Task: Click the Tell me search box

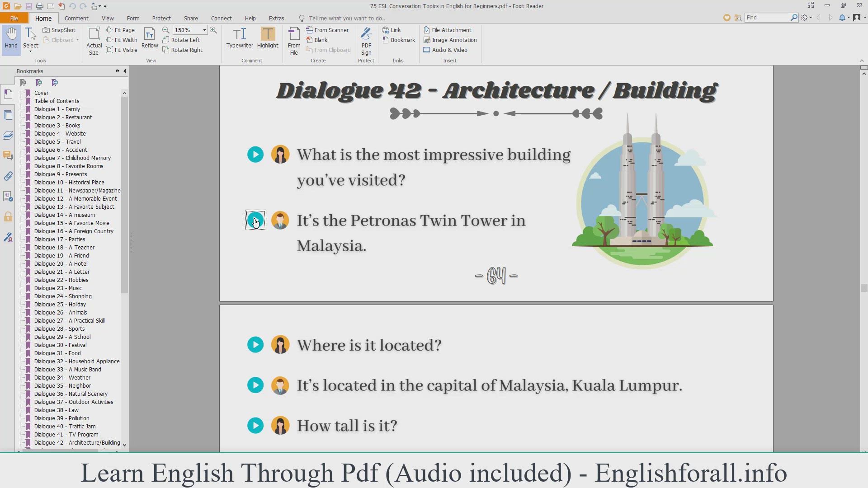Action: 347,18
